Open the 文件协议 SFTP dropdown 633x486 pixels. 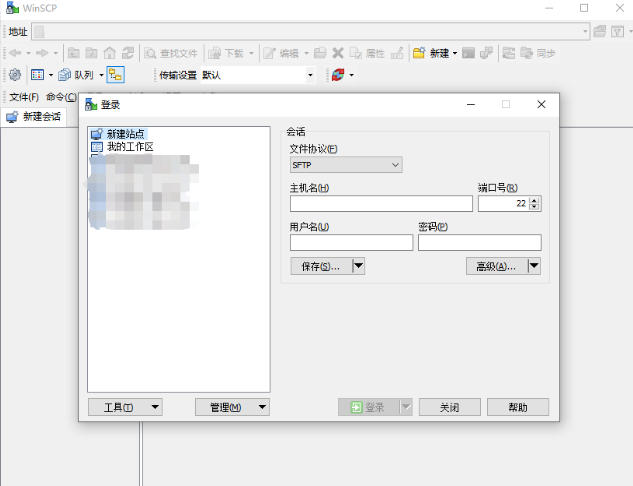(x=346, y=165)
